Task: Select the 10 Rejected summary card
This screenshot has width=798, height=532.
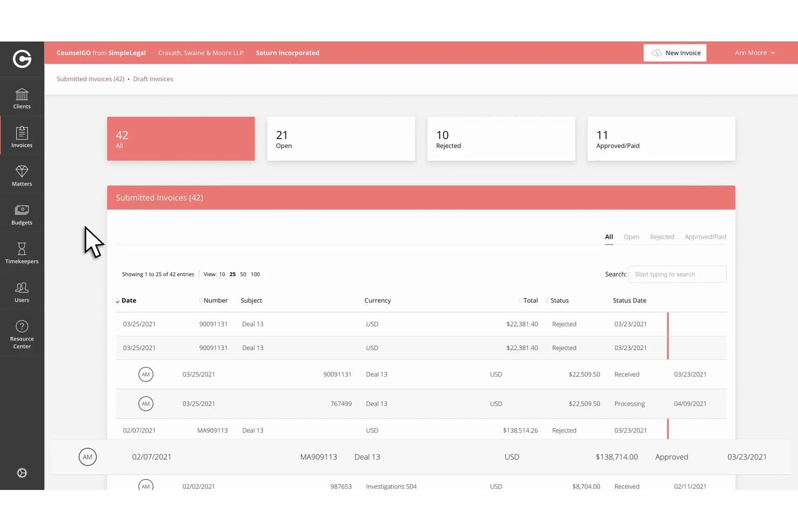Action: point(501,139)
